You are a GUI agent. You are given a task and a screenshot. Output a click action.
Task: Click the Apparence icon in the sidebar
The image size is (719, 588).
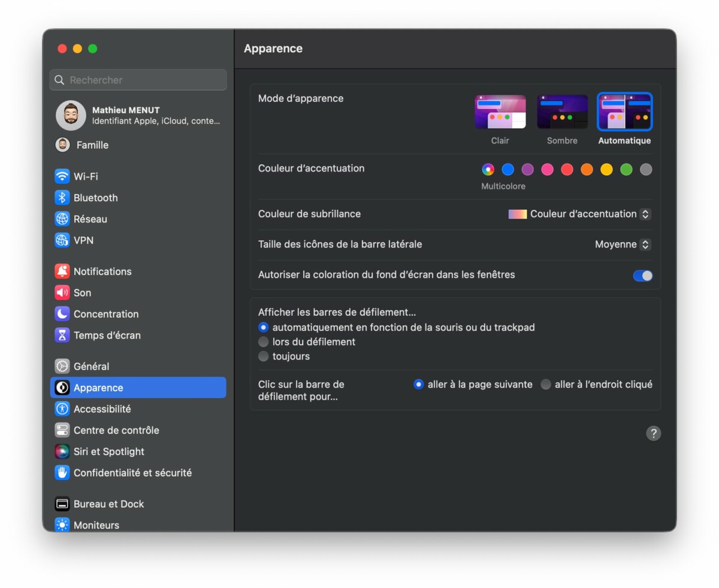[62, 388]
